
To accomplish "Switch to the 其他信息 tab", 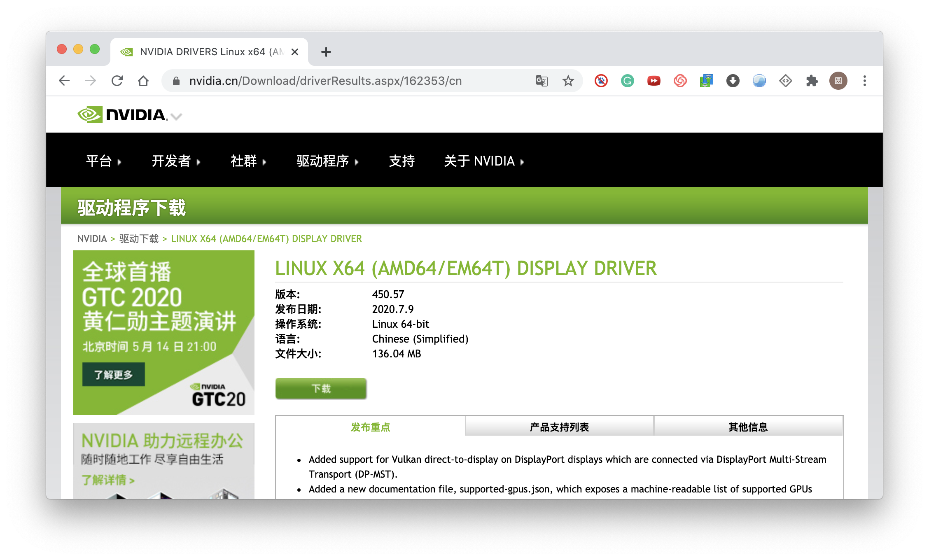I will [748, 427].
